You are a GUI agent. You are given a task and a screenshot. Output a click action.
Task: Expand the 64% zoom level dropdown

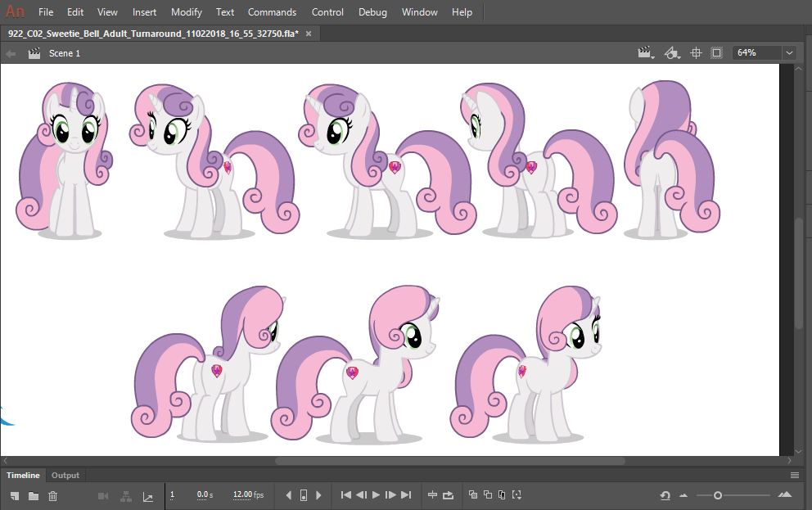789,53
